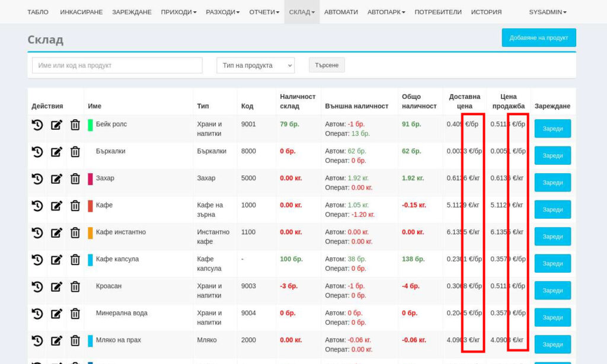Edit the Захар product
This screenshot has width=607, height=364.
click(56, 179)
